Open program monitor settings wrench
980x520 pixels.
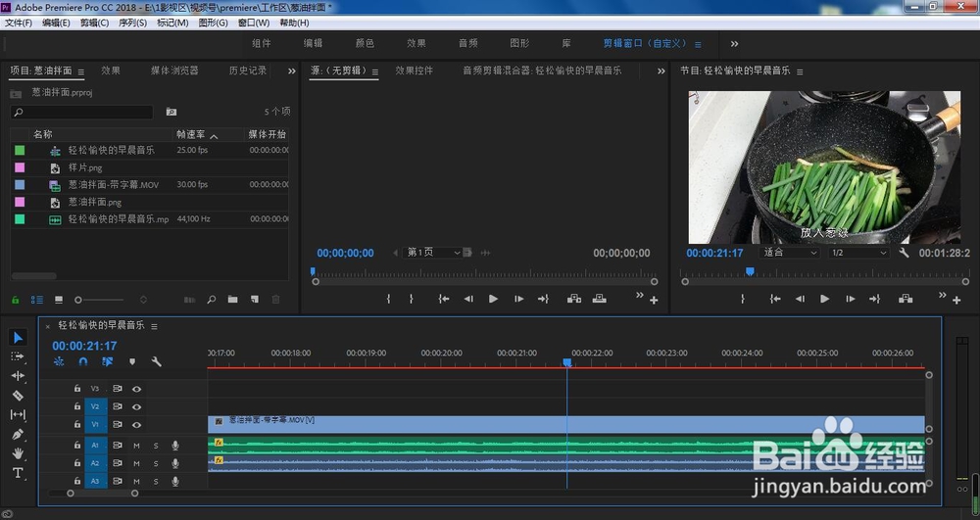(x=904, y=253)
